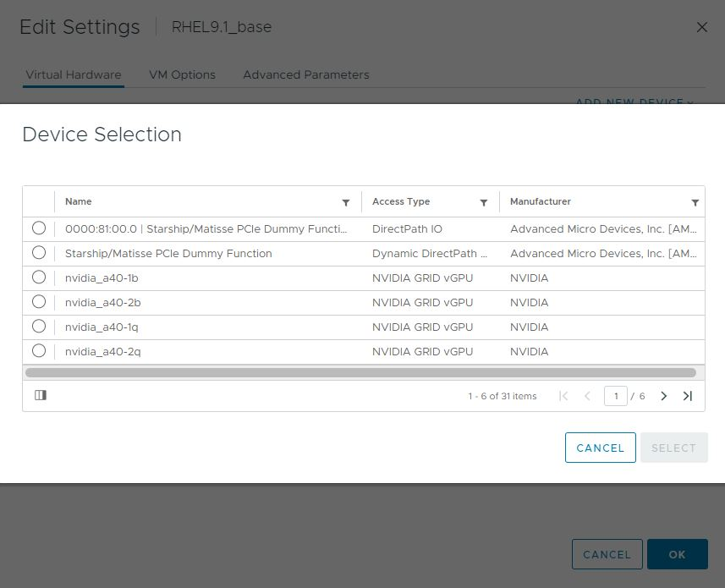Screen dimensions: 725x588
Task: Click the previous page arrow
Action: click(x=587, y=395)
